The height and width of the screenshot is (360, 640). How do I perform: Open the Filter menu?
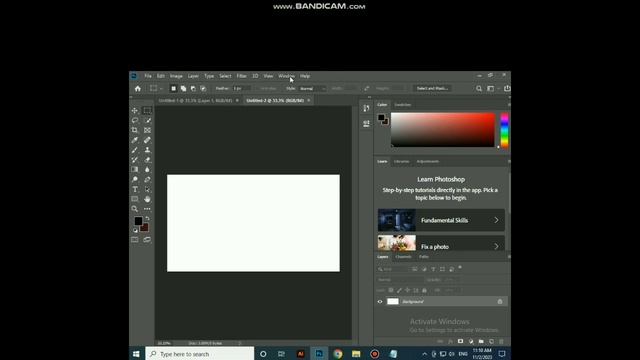click(242, 76)
